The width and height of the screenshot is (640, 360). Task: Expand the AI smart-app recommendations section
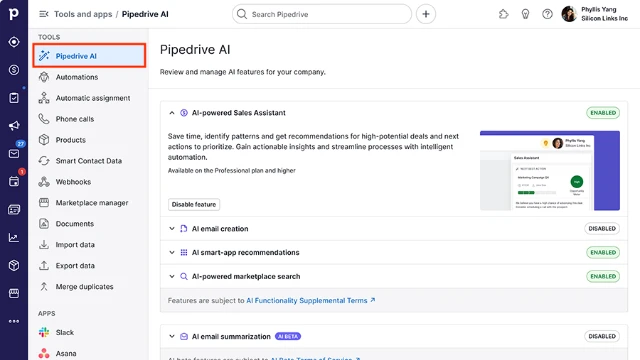click(172, 252)
